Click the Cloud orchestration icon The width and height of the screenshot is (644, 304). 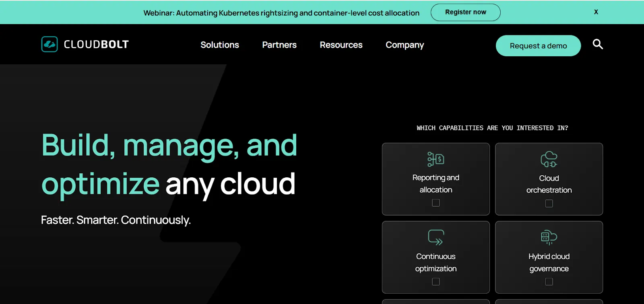coord(549,159)
